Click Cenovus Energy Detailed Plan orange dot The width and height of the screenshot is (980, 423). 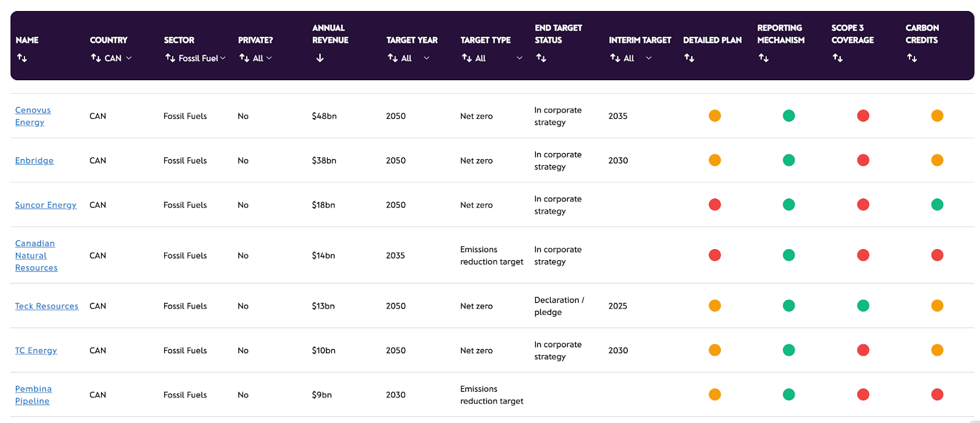tap(715, 116)
